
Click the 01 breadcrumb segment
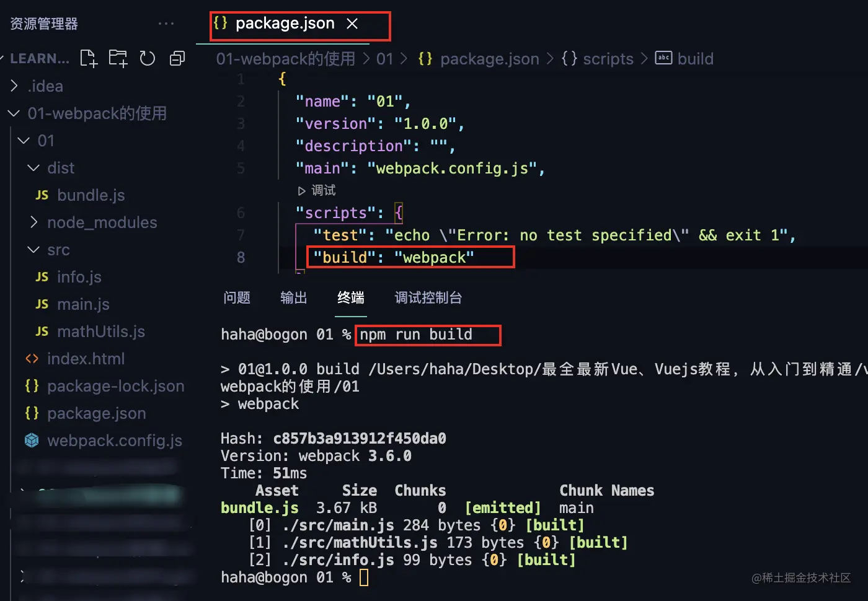pyautogui.click(x=385, y=59)
